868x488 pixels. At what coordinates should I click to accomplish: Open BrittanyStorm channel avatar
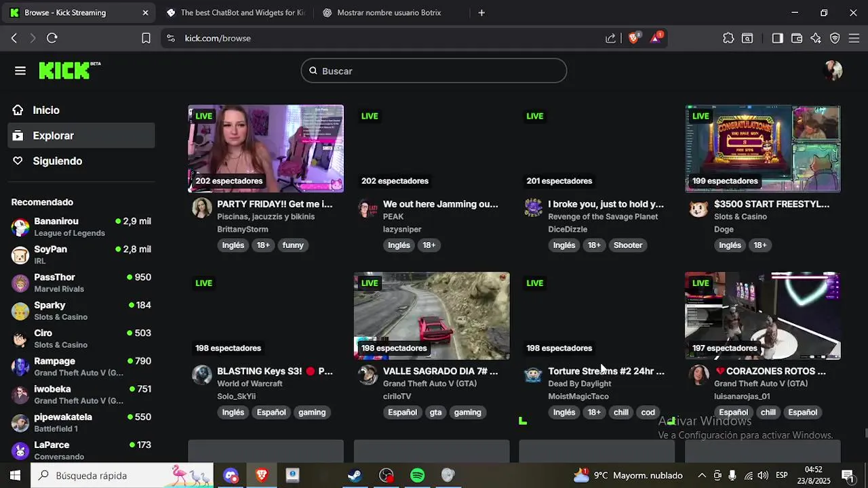pos(201,208)
